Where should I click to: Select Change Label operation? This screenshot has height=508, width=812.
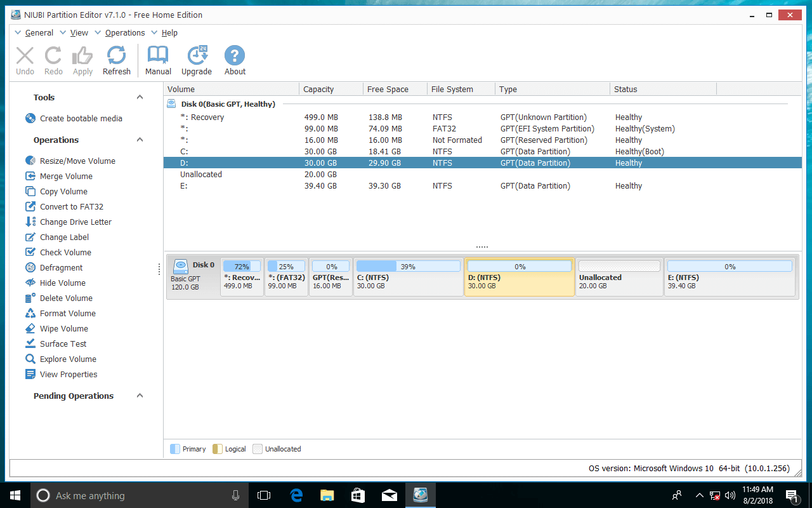click(57, 237)
